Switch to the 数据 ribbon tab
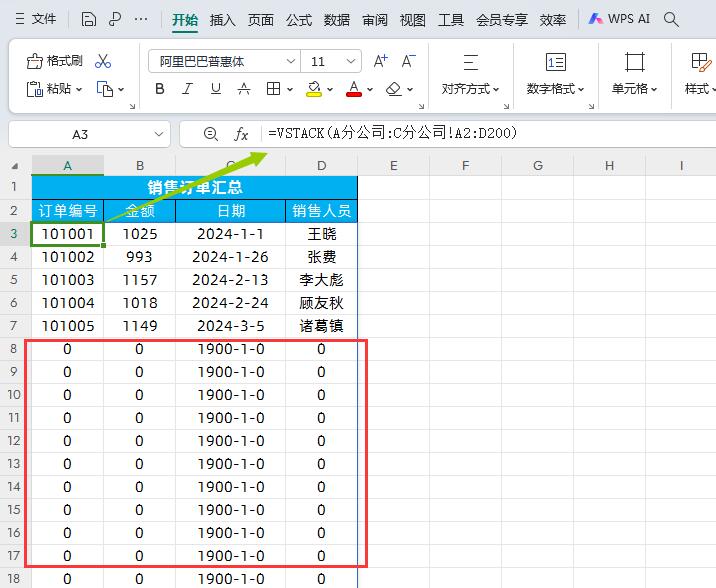This screenshot has width=716, height=588. (337, 20)
